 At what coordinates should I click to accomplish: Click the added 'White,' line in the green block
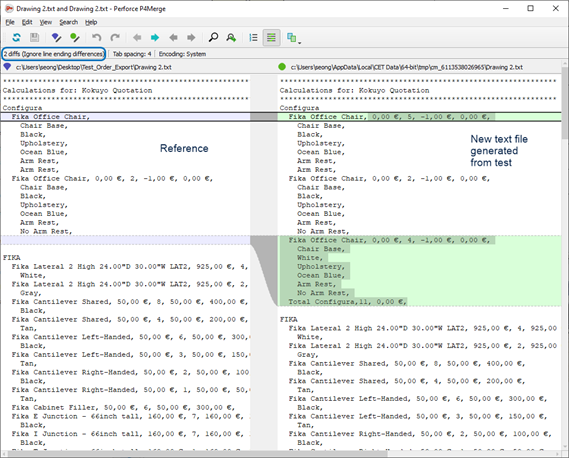pos(310,258)
